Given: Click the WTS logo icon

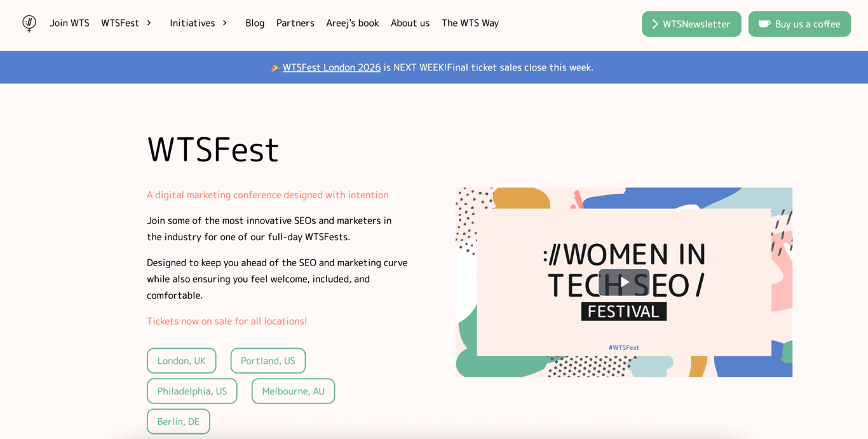Looking at the screenshot, I should 29,24.
